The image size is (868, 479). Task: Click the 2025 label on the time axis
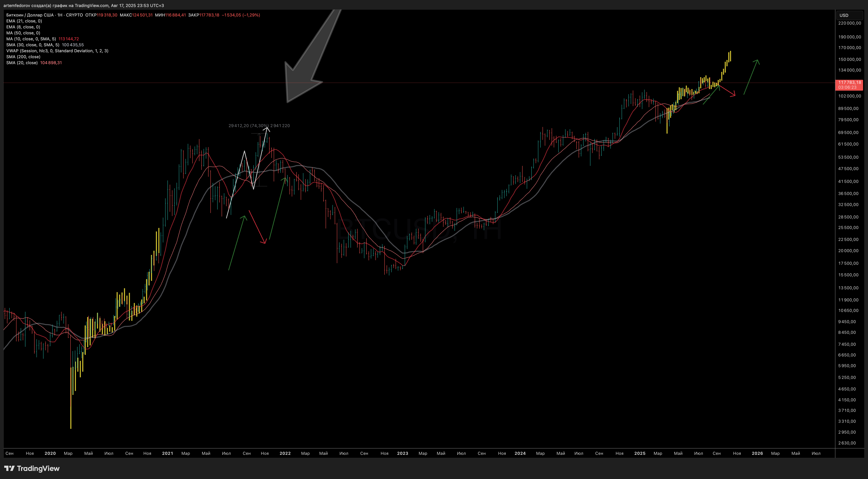click(640, 453)
